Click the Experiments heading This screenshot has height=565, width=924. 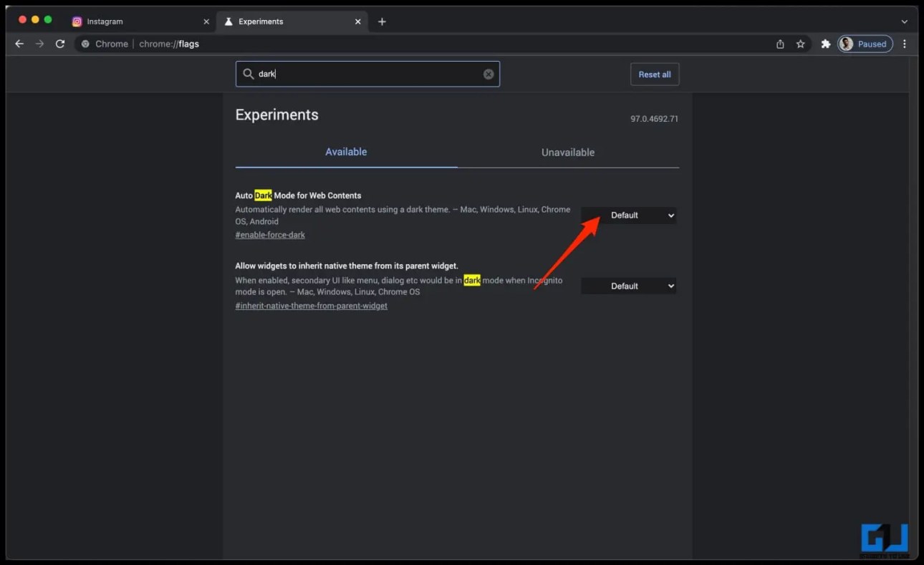(x=277, y=115)
